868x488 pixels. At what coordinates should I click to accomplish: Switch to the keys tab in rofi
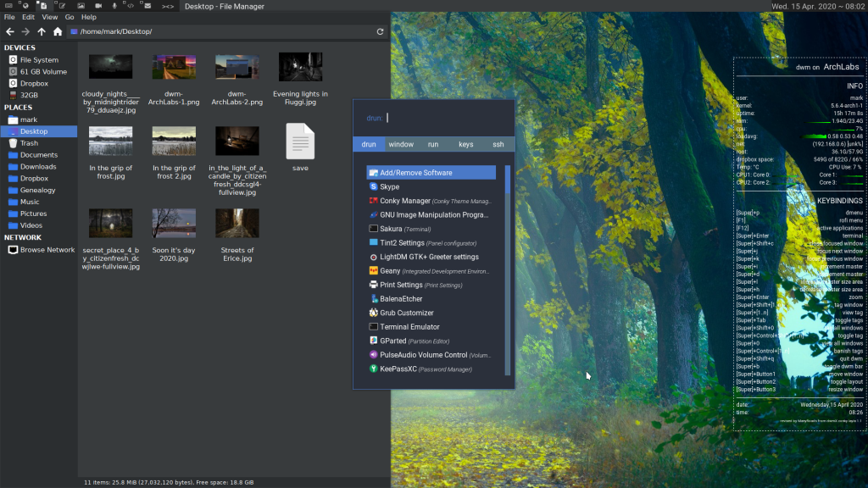pos(465,144)
